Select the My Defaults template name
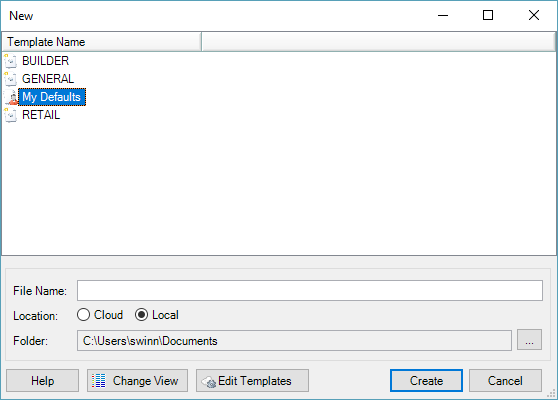 pos(52,97)
